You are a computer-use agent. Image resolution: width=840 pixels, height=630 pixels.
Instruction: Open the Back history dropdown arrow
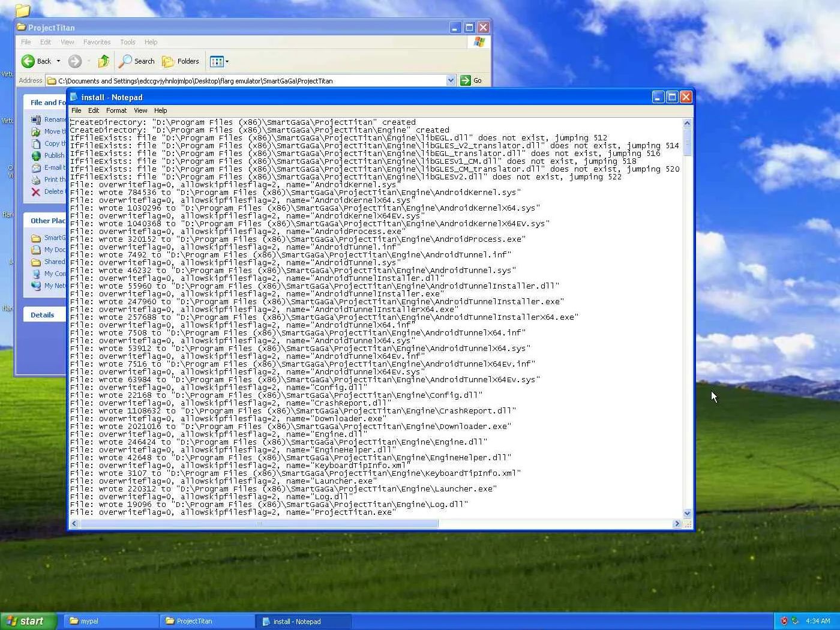pyautogui.click(x=58, y=61)
